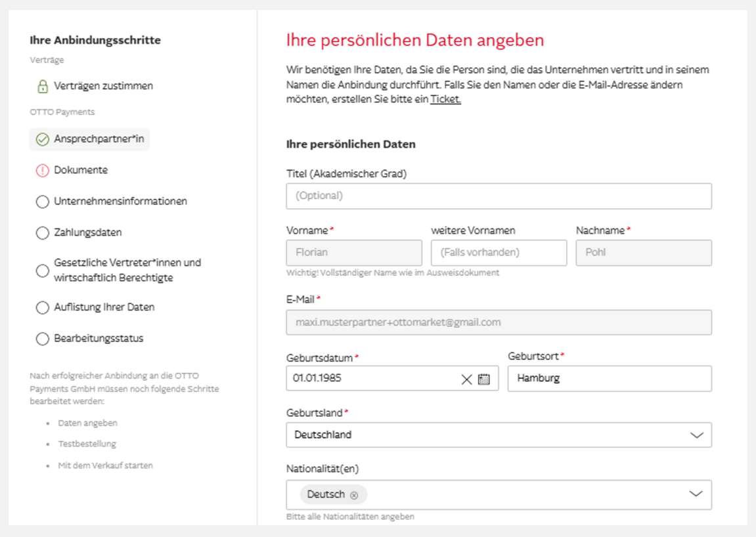756x537 pixels.
Task: Click the Geburtsland dropdown chevron icon
Action: click(698, 435)
